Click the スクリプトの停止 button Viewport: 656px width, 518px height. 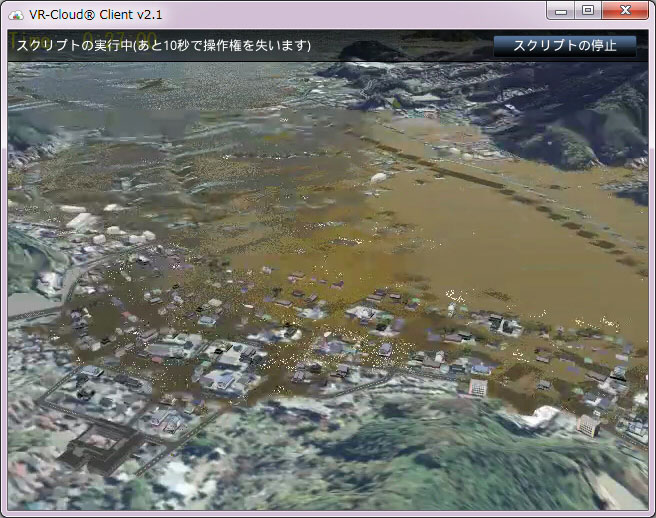pos(565,46)
